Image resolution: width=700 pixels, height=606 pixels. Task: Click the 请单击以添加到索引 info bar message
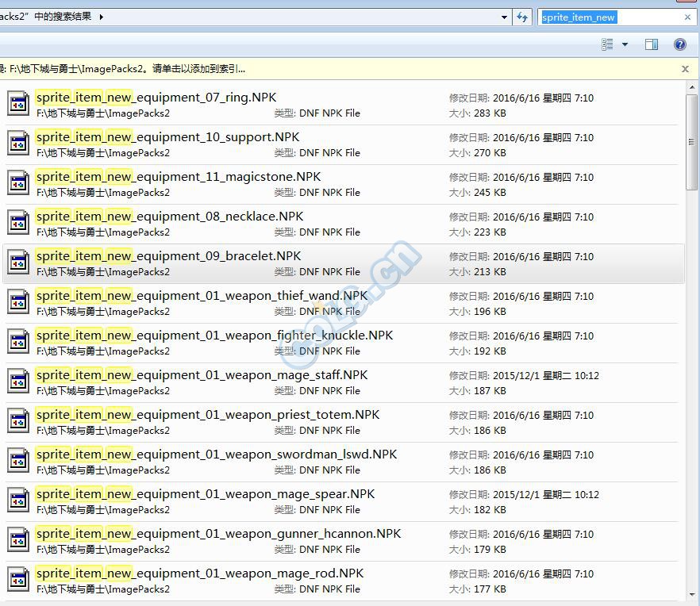point(198,69)
